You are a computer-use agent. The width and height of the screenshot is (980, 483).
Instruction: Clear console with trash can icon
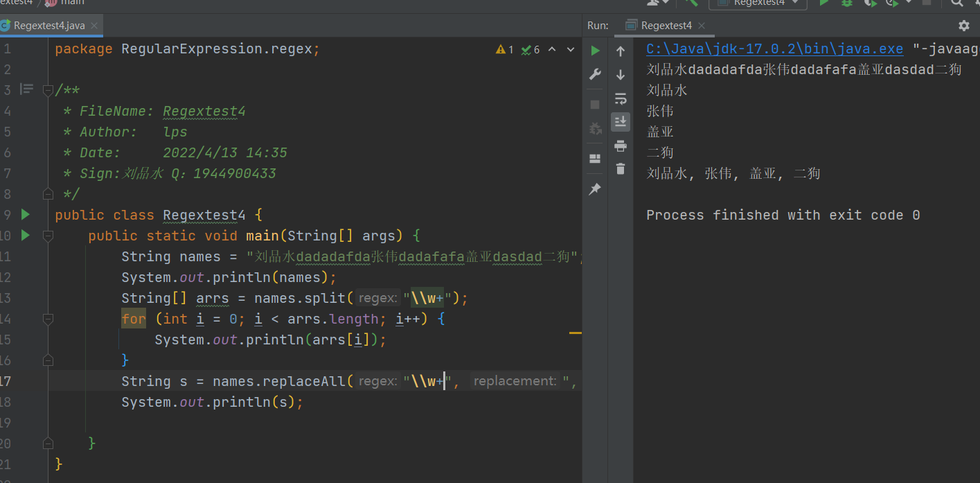pyautogui.click(x=621, y=168)
